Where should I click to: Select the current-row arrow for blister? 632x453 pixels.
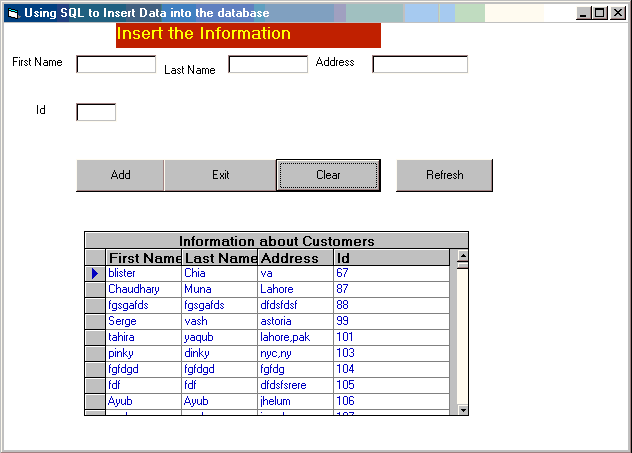click(x=95, y=274)
